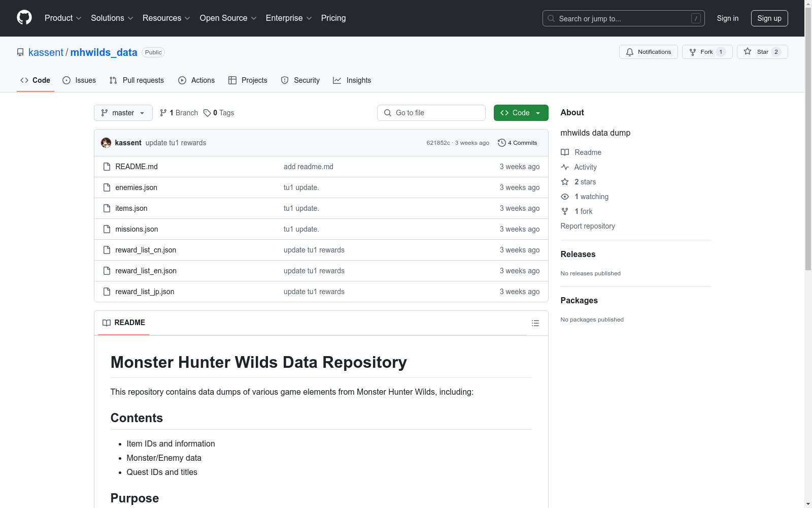Switch to the Actions tab

pyautogui.click(x=196, y=80)
